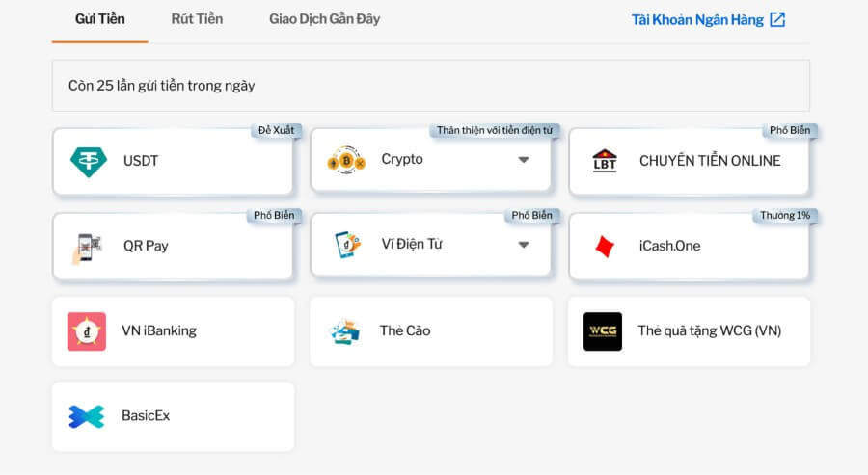
Task: Expand the Crypto dropdown arrow
Action: pos(524,160)
